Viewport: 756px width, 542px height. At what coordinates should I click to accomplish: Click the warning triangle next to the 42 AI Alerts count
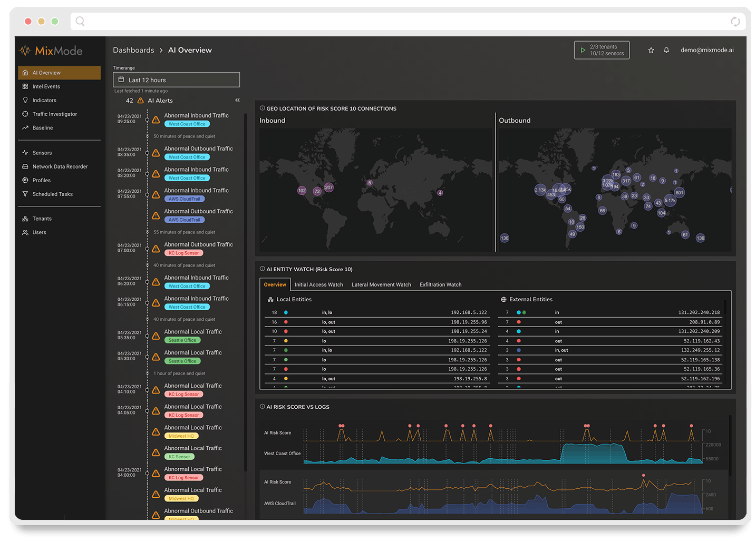140,101
